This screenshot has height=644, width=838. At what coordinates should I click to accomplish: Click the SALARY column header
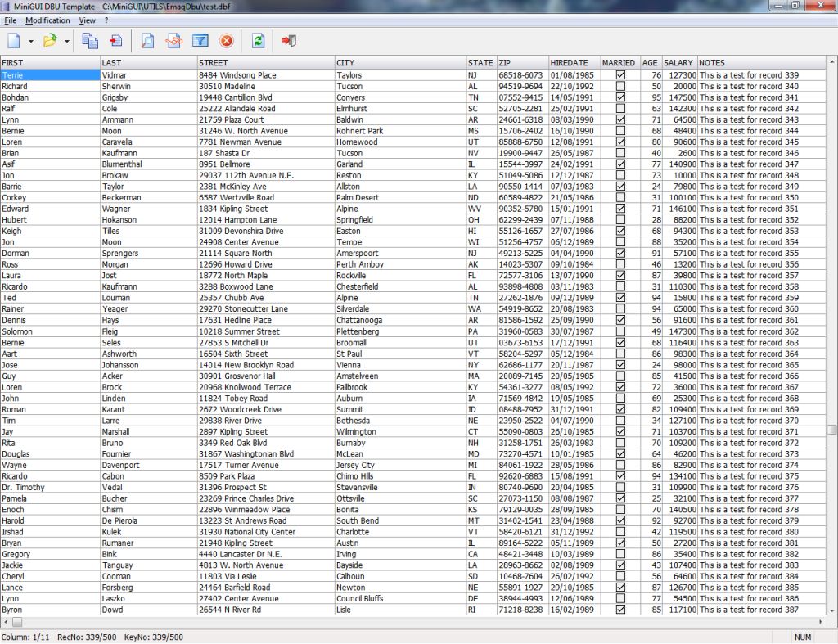click(678, 63)
